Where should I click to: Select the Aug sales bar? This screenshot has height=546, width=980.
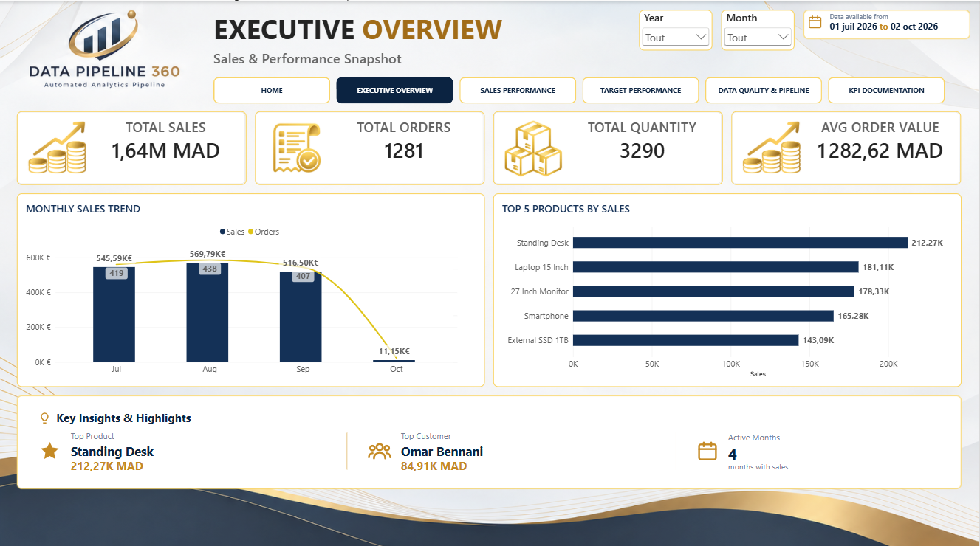[x=208, y=312]
